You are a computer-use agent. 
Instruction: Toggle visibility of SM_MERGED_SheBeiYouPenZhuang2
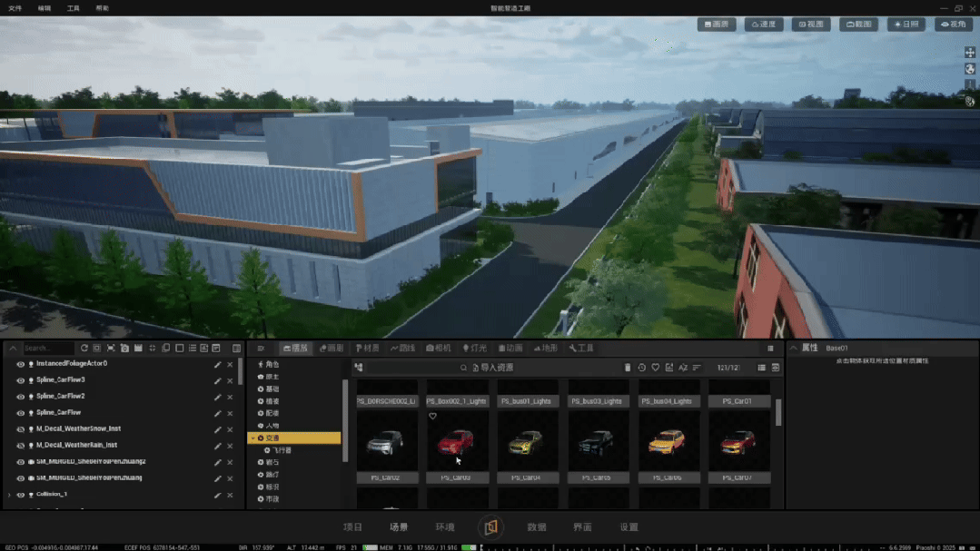click(x=21, y=462)
